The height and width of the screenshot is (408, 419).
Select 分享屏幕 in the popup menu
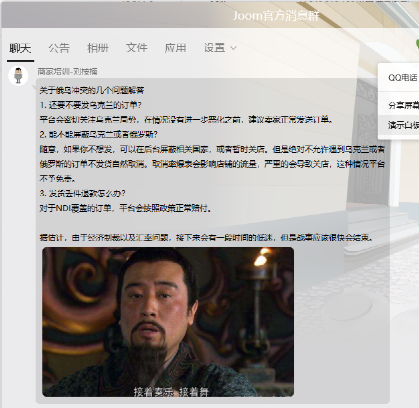pos(403,106)
